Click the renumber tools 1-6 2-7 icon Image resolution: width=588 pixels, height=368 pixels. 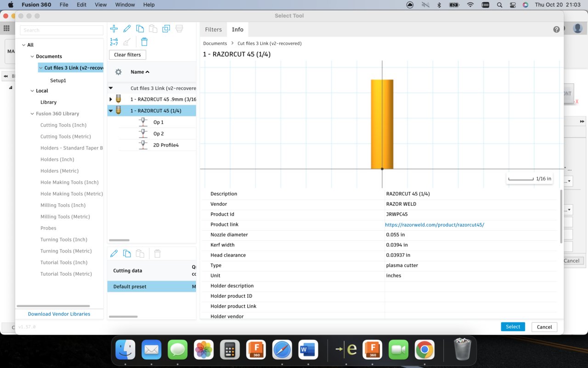(114, 42)
